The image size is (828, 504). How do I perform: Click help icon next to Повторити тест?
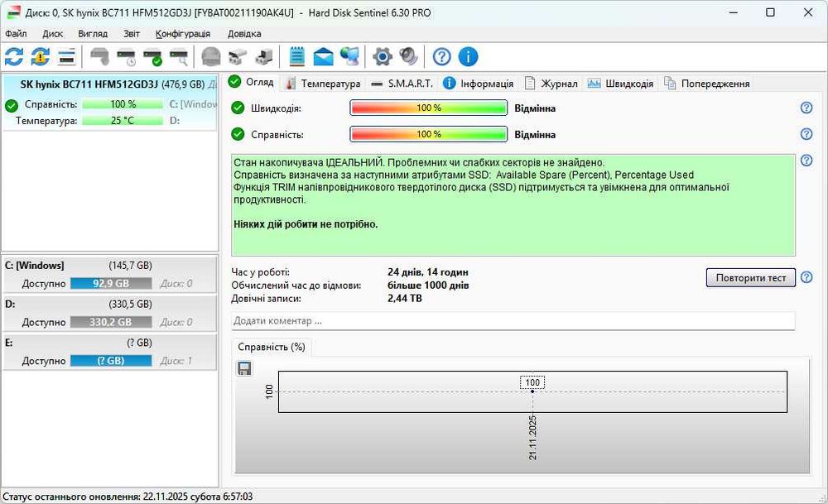tap(806, 277)
